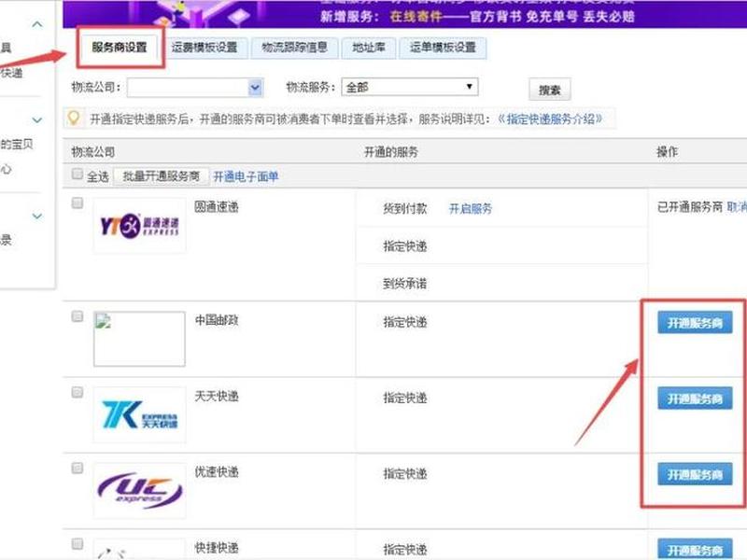Click the 开通的服务 column header

[x=391, y=152]
